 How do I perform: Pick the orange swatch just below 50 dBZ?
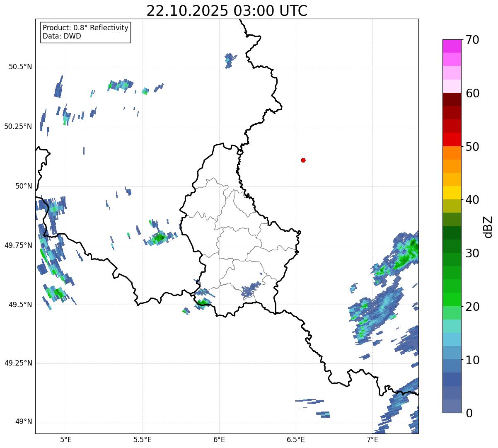pyautogui.click(x=452, y=153)
